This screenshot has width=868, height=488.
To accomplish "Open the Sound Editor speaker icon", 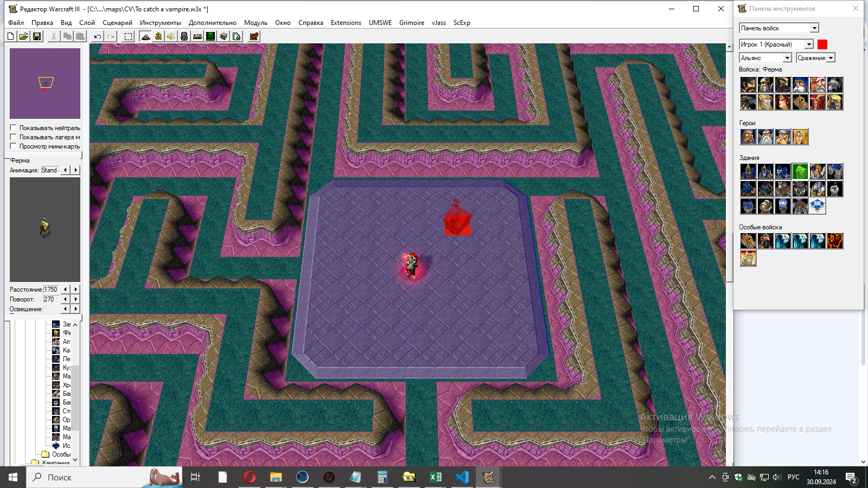I will click(x=171, y=36).
